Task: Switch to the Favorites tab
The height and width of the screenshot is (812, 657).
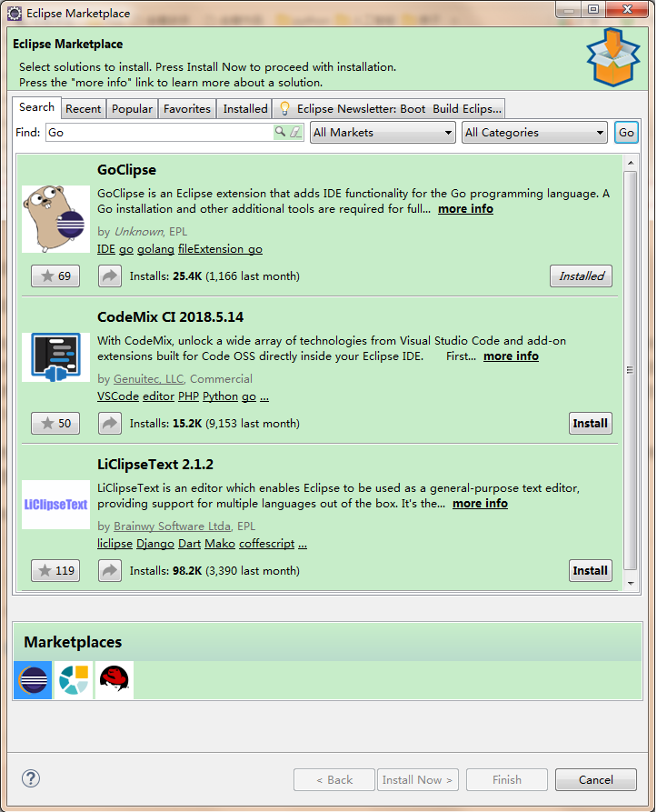Action: [187, 109]
